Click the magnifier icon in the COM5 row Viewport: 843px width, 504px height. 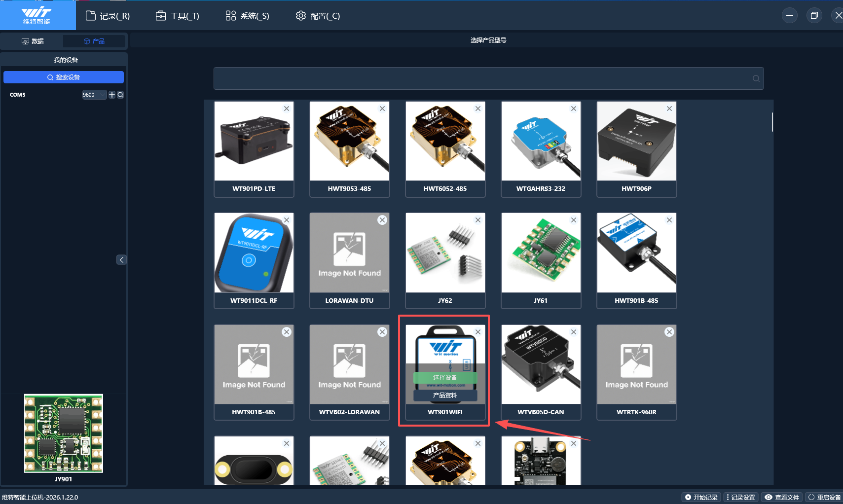tap(120, 95)
